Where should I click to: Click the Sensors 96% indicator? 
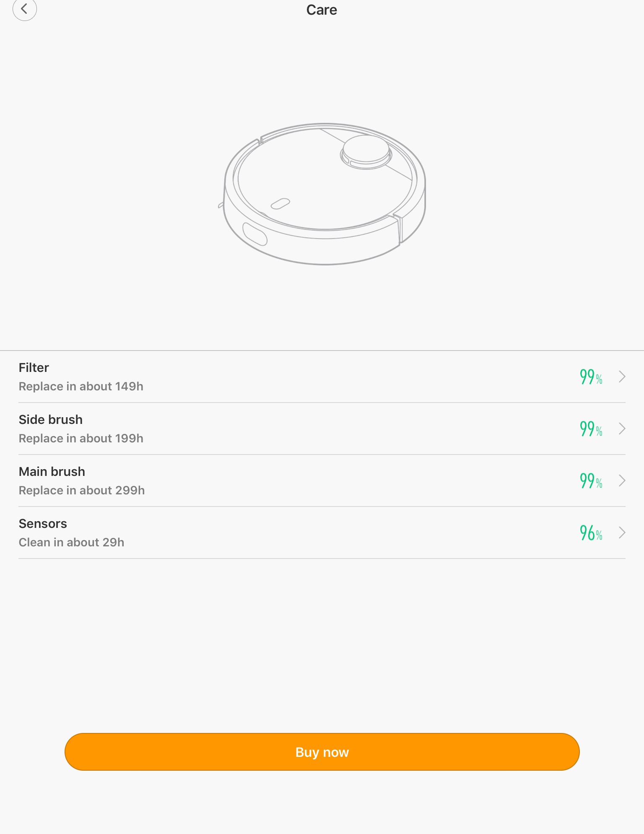(x=591, y=533)
